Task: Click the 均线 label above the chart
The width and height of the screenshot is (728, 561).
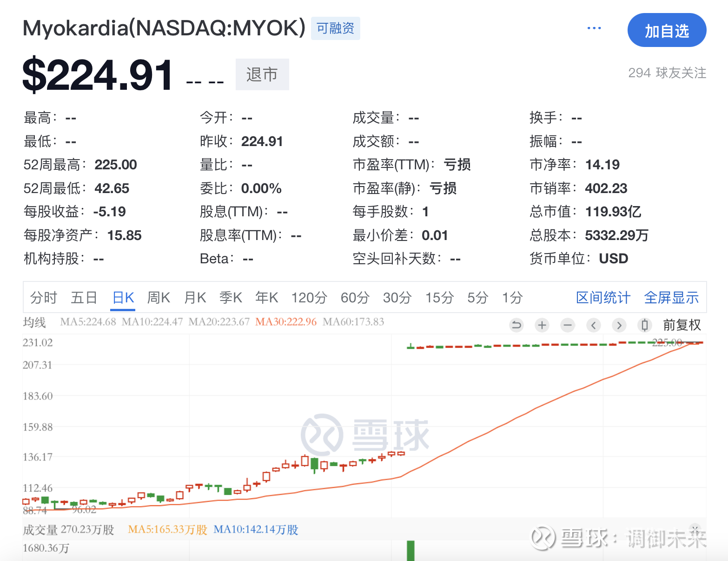Action: pos(34,322)
